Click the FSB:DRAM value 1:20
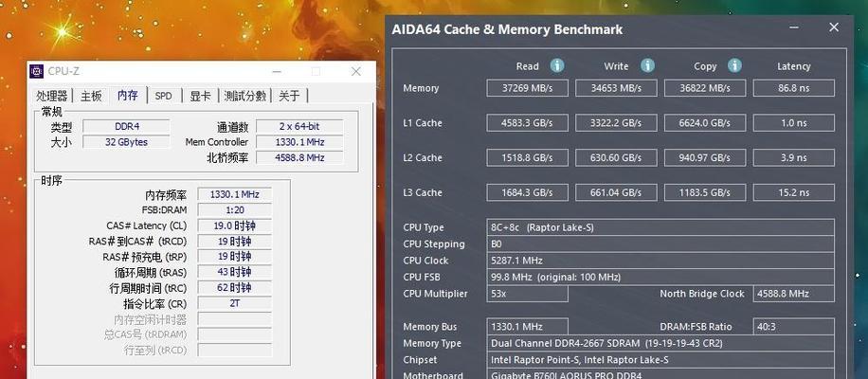 235,209
